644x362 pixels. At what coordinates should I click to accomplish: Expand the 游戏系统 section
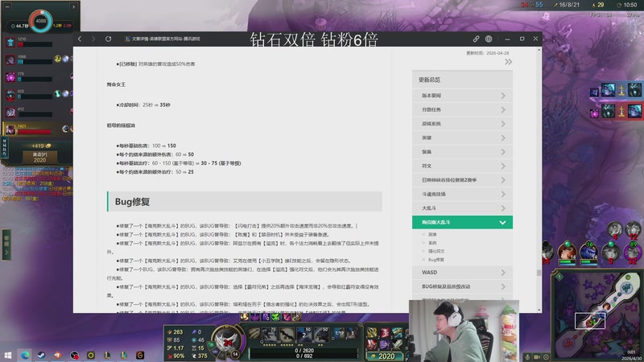click(462, 124)
